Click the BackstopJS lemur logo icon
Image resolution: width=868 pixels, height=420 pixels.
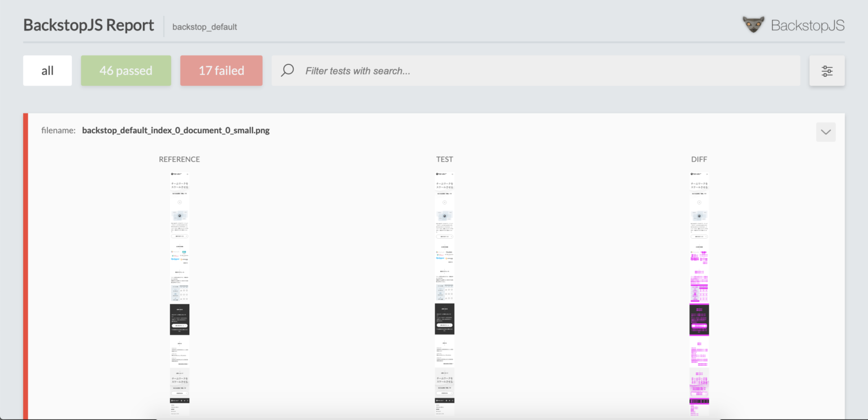click(753, 25)
